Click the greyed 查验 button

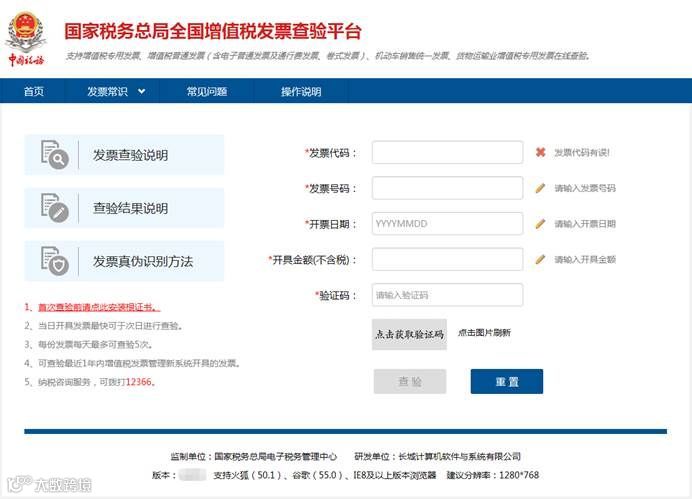pos(410,381)
